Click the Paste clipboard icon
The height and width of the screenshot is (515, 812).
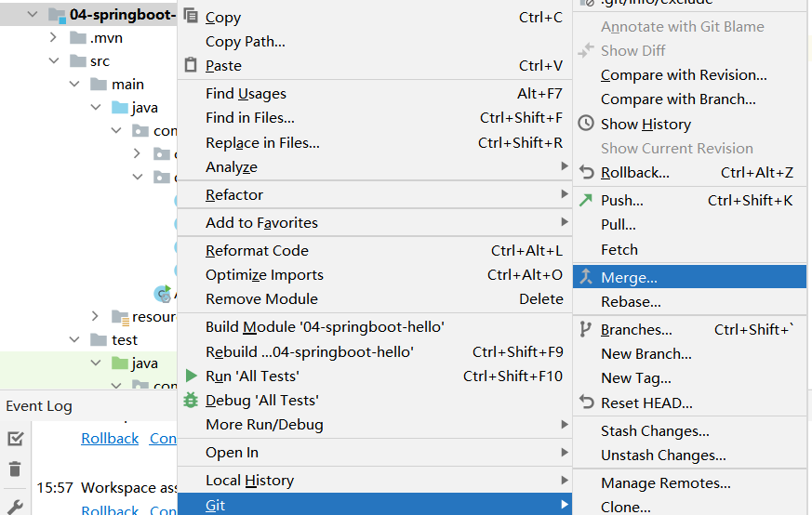click(191, 65)
